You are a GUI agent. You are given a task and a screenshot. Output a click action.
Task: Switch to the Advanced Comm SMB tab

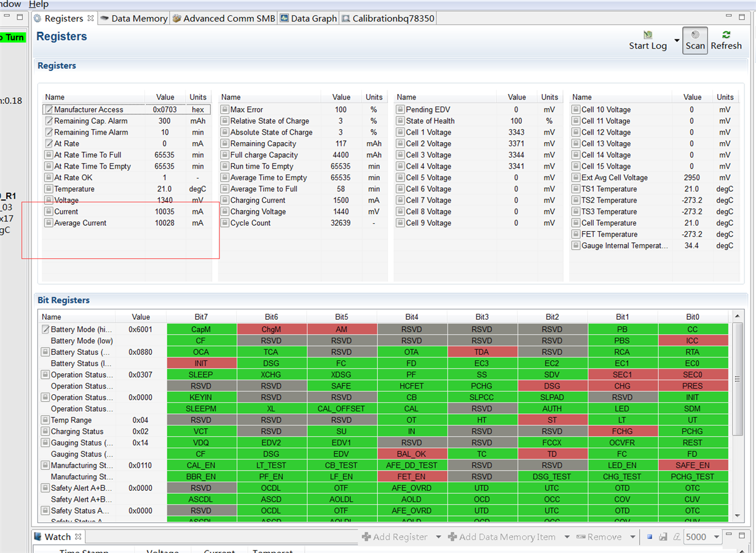[224, 18]
